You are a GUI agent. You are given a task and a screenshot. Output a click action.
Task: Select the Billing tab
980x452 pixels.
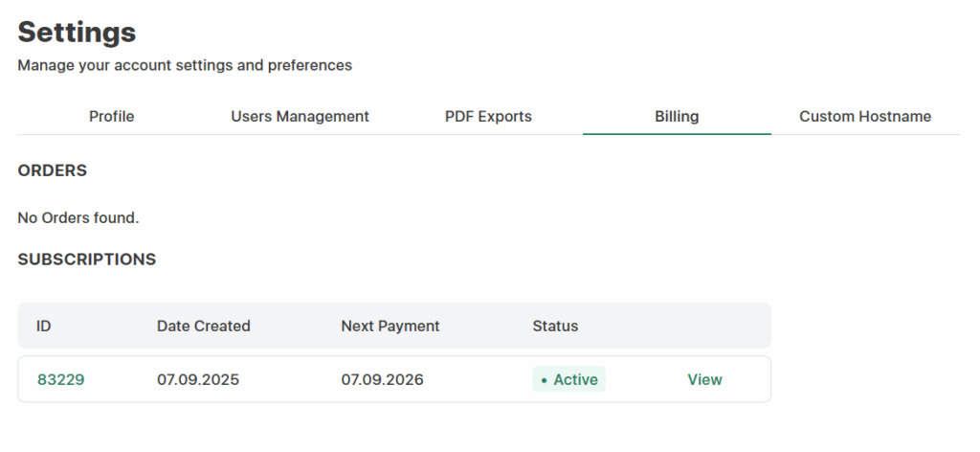point(677,117)
